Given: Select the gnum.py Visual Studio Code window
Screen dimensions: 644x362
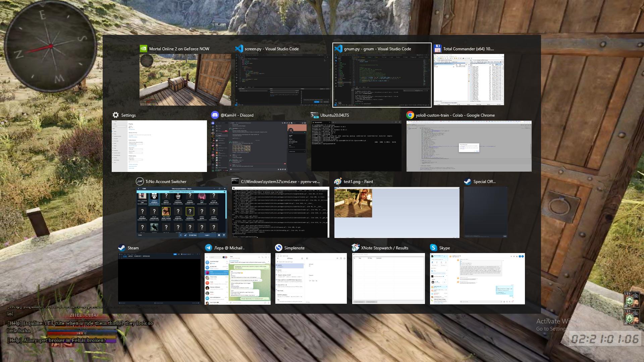Looking at the screenshot, I should click(x=382, y=80).
